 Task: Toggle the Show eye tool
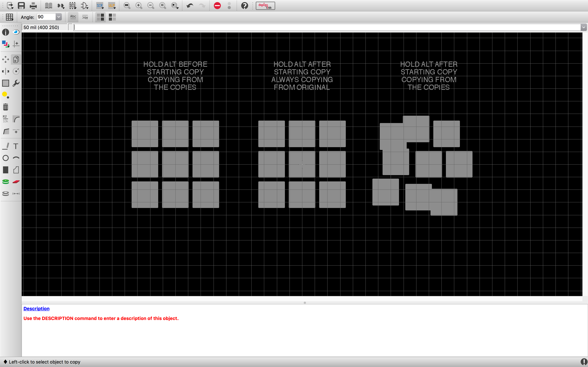point(16,32)
